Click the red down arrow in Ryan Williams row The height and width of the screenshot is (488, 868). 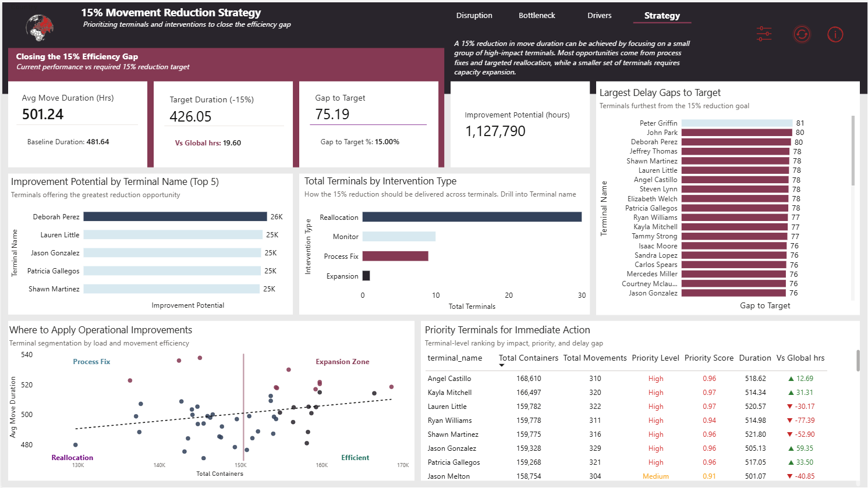[x=790, y=421]
